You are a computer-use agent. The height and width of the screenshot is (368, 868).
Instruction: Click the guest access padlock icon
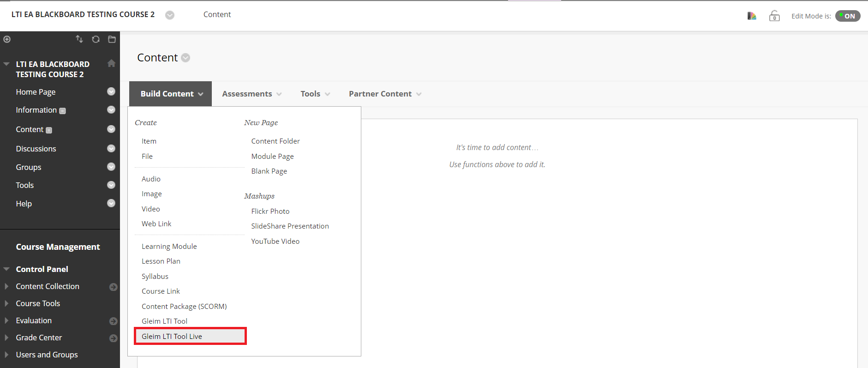[774, 16]
